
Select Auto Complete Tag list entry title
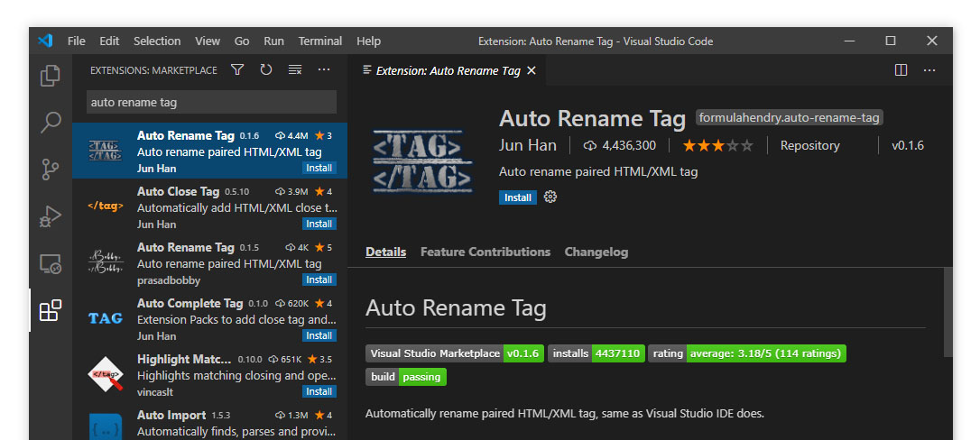point(190,303)
